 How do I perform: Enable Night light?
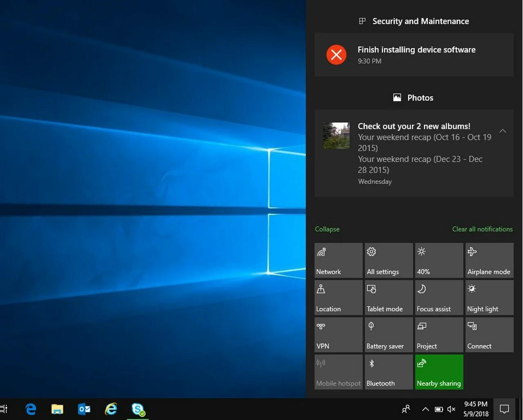click(x=489, y=297)
